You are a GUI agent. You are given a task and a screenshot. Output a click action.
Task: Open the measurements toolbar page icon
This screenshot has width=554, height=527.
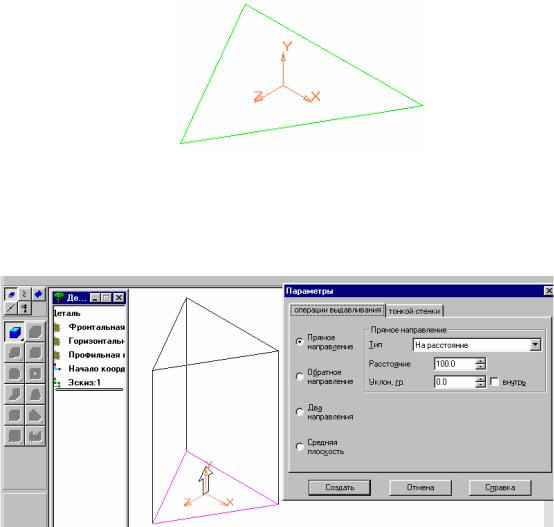[24, 308]
